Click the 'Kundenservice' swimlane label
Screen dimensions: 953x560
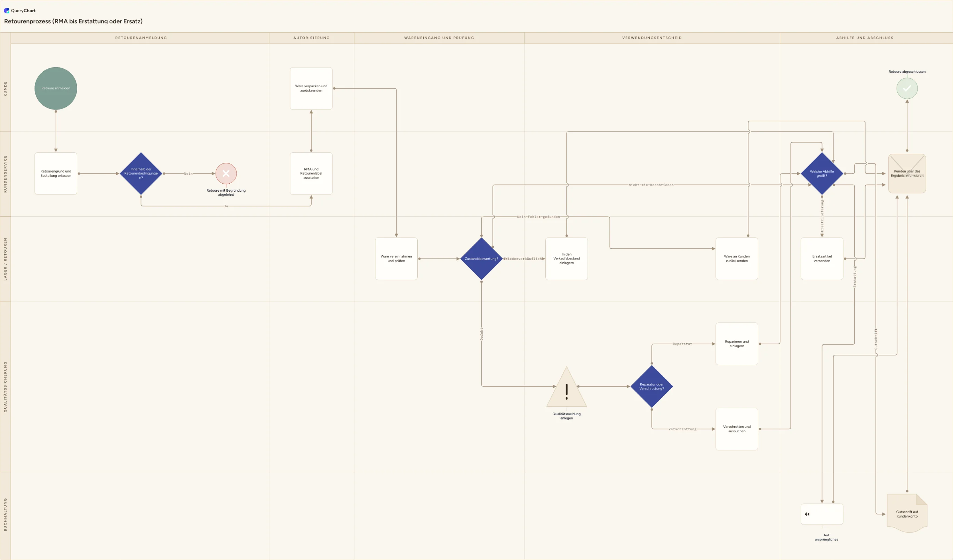point(5,174)
